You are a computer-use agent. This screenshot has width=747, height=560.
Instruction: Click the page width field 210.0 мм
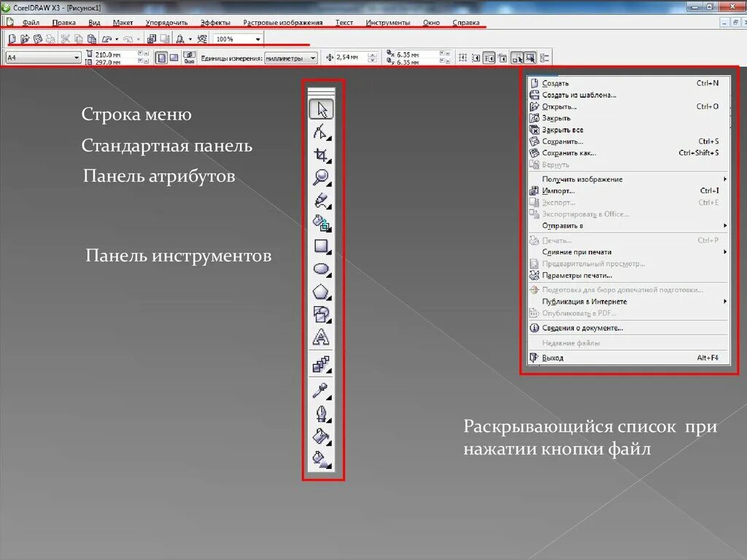click(x=116, y=54)
